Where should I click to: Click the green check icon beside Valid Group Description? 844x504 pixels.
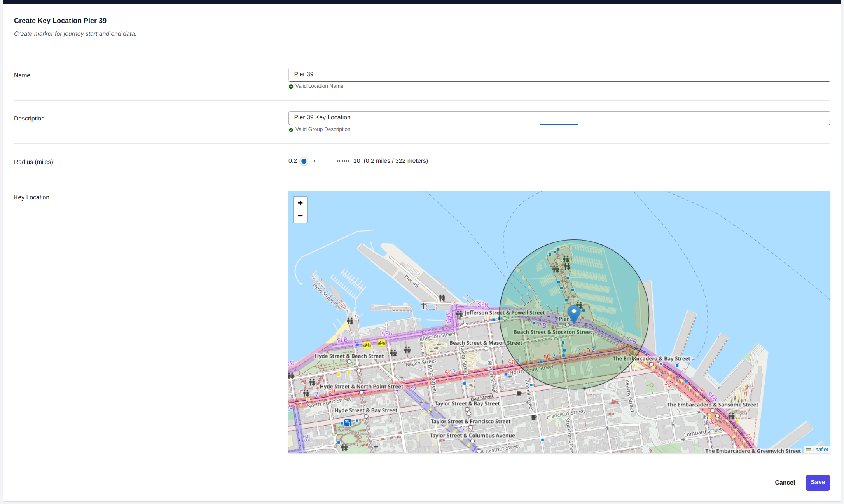pos(291,129)
